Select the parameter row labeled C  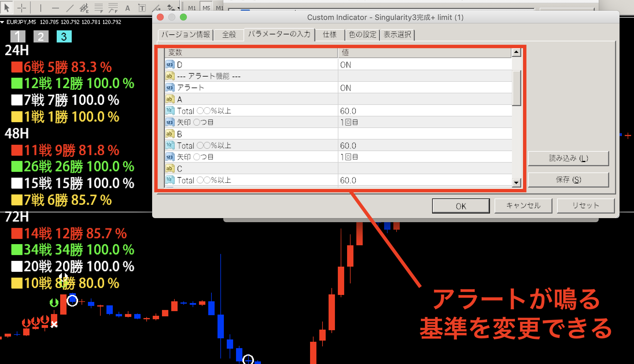[338, 169]
